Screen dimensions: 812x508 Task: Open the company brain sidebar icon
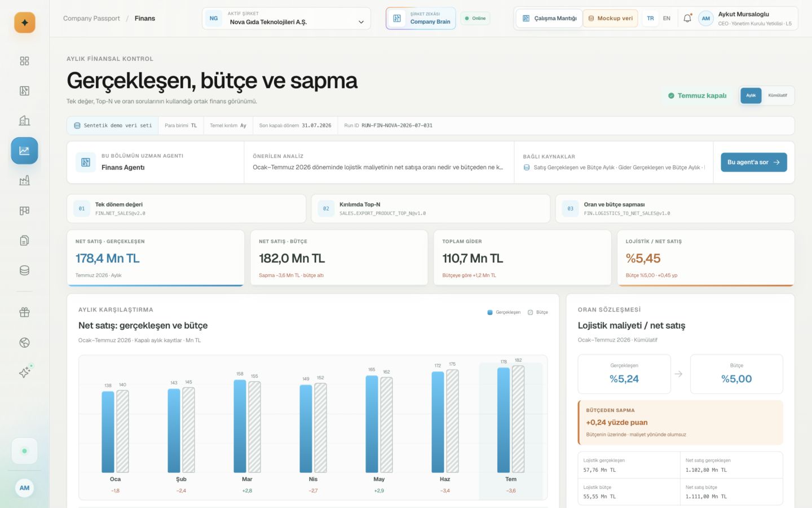[x=24, y=91]
